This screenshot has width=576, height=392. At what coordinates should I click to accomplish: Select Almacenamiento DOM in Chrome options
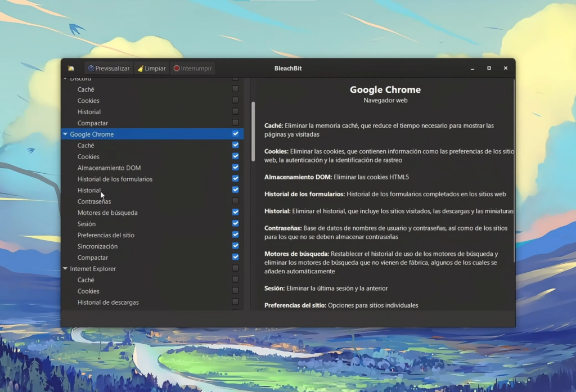(109, 168)
